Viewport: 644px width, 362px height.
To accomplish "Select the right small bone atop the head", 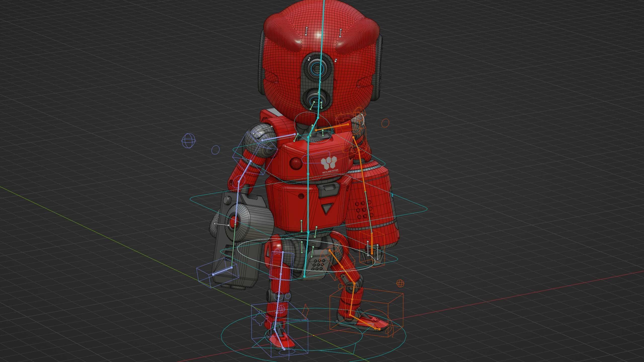I will (340, 33).
